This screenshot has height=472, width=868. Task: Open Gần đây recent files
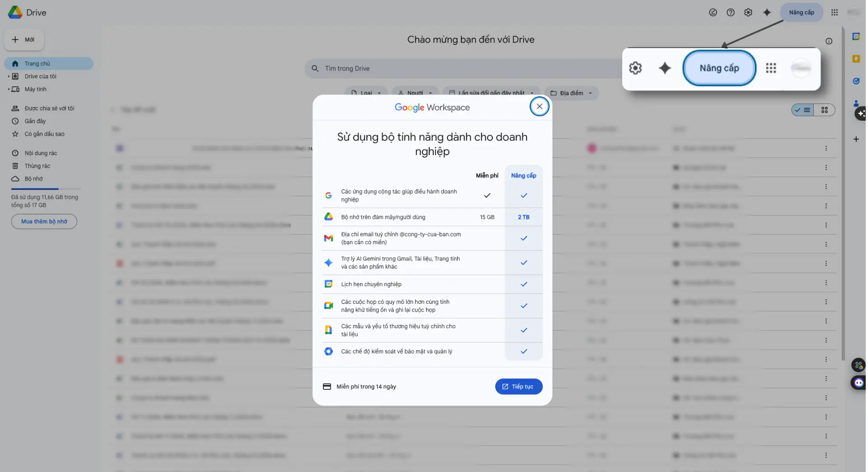[35, 121]
